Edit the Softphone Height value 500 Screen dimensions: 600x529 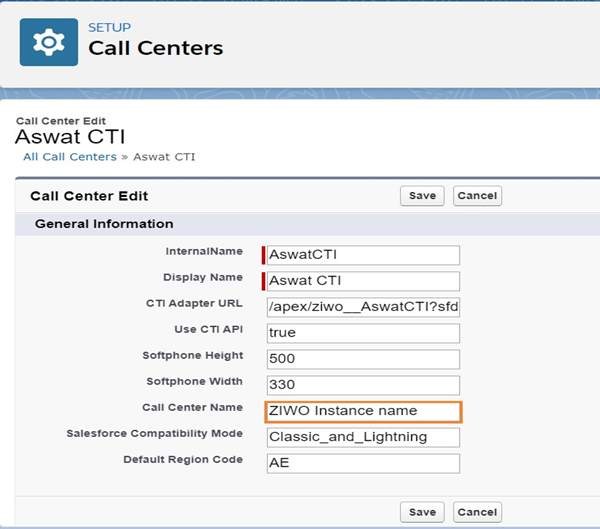[x=363, y=359]
